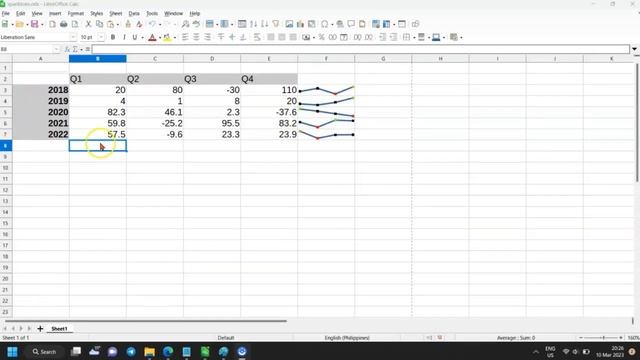640x360 pixels.
Task: Expand the Name Box dropdown arrow
Action: pyautogui.click(x=56, y=49)
